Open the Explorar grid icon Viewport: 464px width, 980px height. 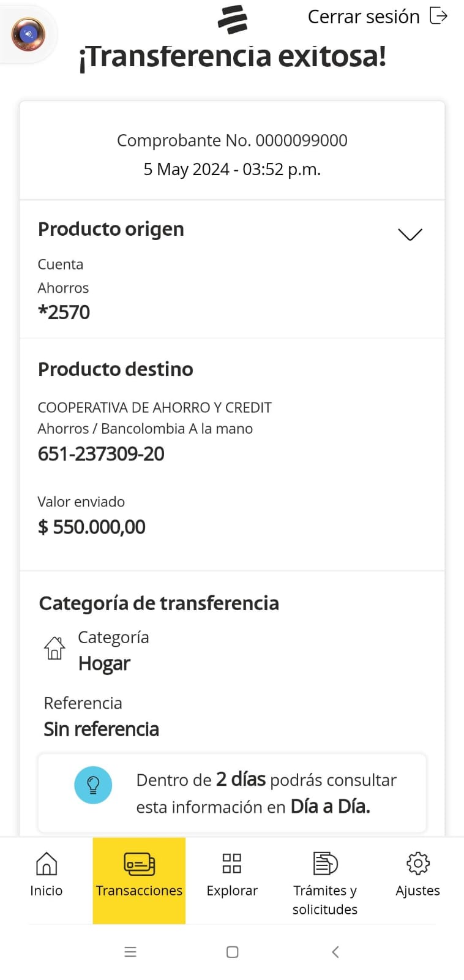coord(232,864)
